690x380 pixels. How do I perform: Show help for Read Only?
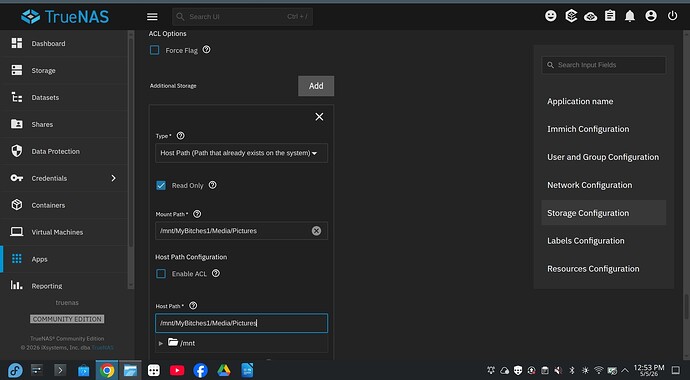pos(213,185)
